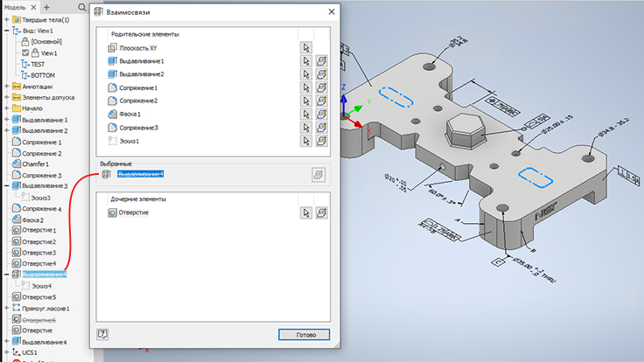The image size is (644, 362).
Task: Select Сопряжение 1 in model tree
Action: tap(42, 142)
